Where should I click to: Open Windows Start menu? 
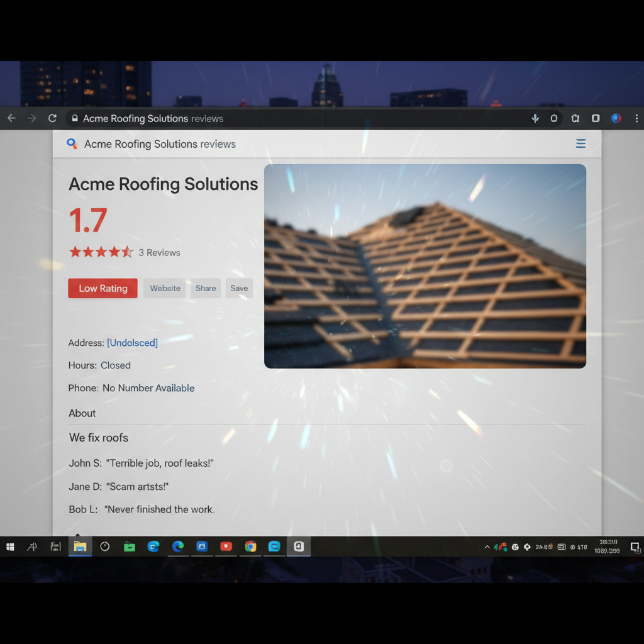click(10, 547)
